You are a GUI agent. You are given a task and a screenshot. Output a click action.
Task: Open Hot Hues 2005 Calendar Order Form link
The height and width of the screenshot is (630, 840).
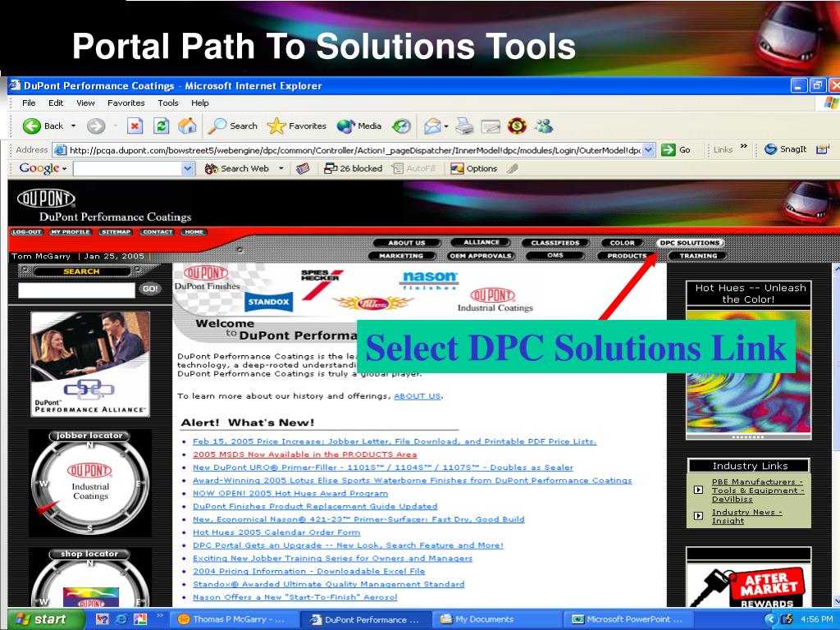point(276,532)
